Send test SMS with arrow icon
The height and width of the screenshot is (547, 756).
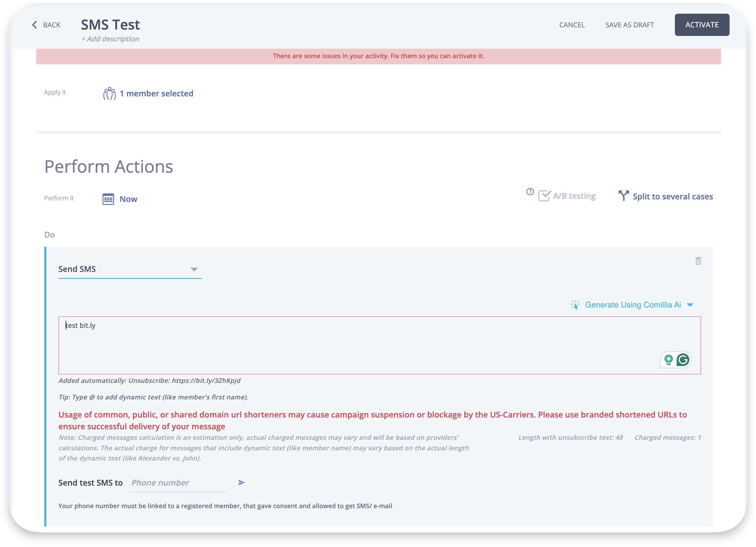tap(242, 482)
